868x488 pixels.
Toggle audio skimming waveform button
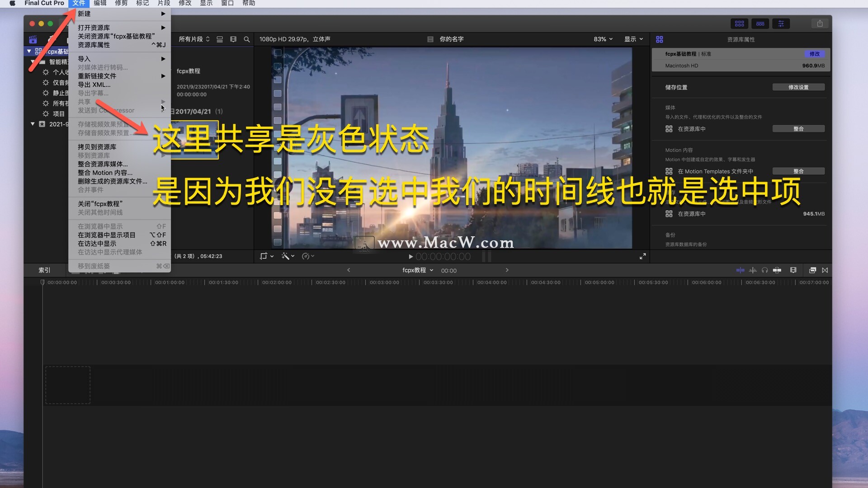pyautogui.click(x=753, y=270)
